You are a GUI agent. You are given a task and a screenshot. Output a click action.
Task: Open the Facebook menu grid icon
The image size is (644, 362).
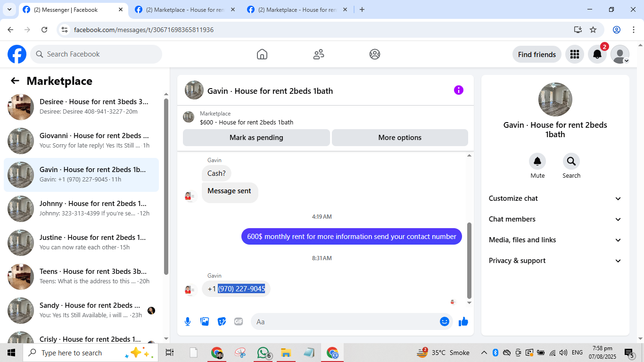tap(574, 54)
